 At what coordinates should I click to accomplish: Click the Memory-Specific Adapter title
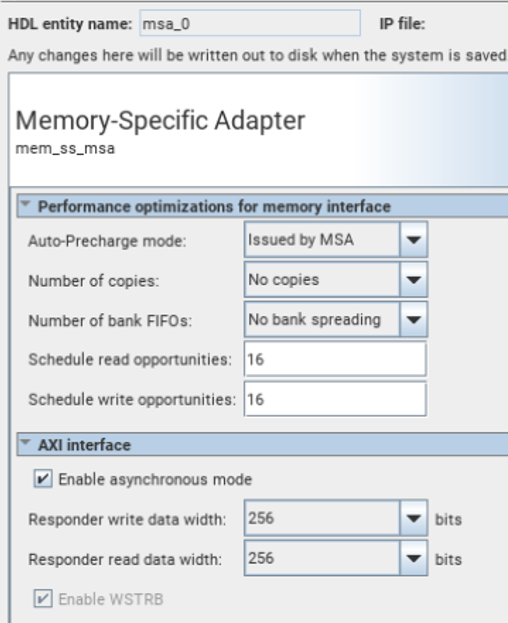(x=160, y=120)
